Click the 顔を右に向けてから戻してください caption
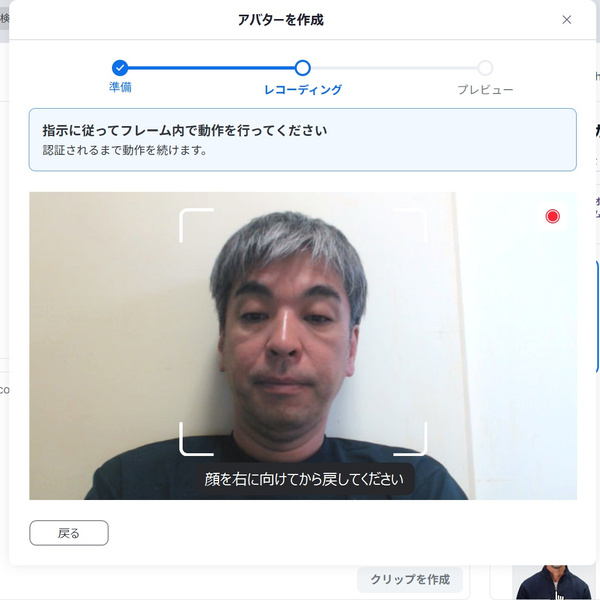Viewport: 600px width, 600px height. 305,479
